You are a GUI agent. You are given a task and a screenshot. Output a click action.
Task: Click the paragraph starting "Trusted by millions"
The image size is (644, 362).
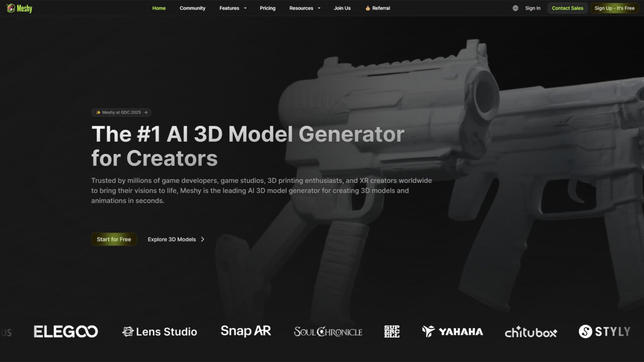[262, 191]
